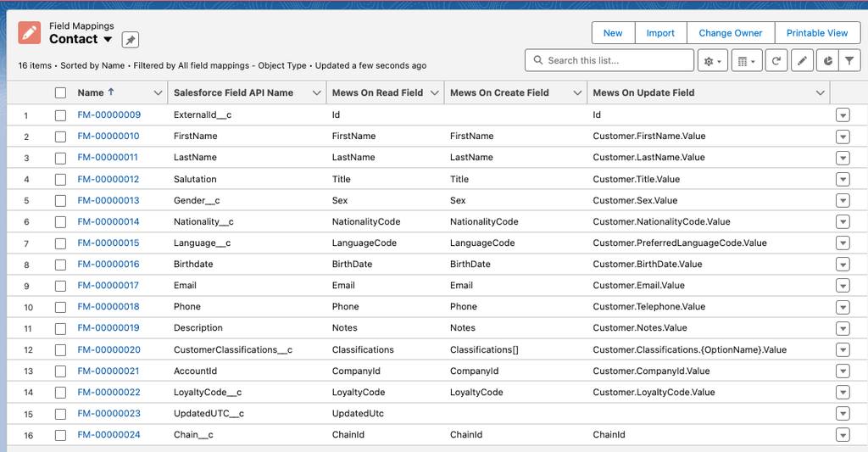
Task: Open row actions for FM-00000018
Action: tap(843, 308)
